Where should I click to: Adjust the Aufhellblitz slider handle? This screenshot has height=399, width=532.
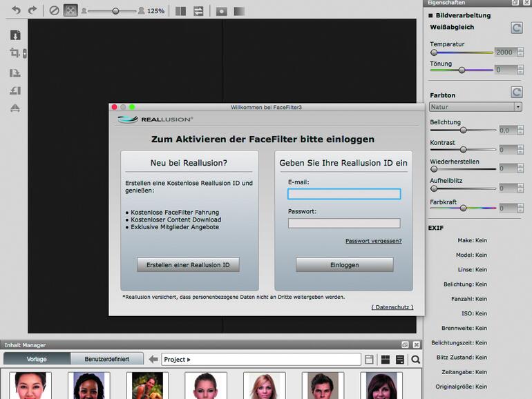pyautogui.click(x=434, y=188)
